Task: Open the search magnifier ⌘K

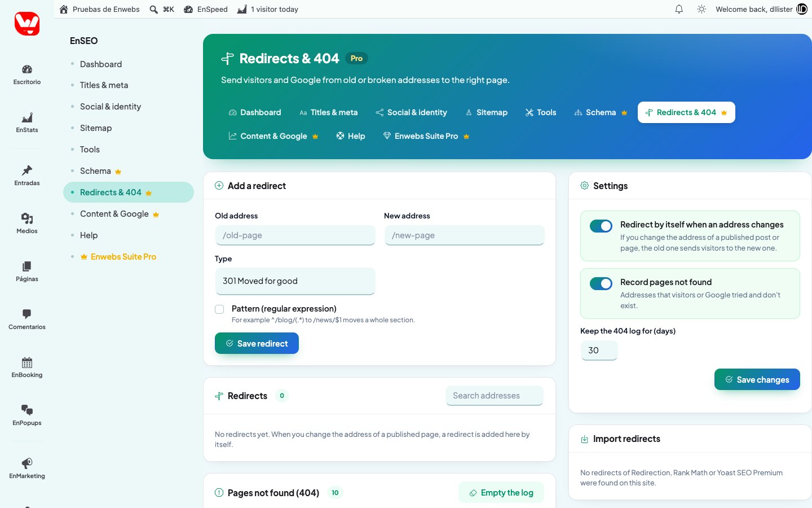Action: coord(162,9)
